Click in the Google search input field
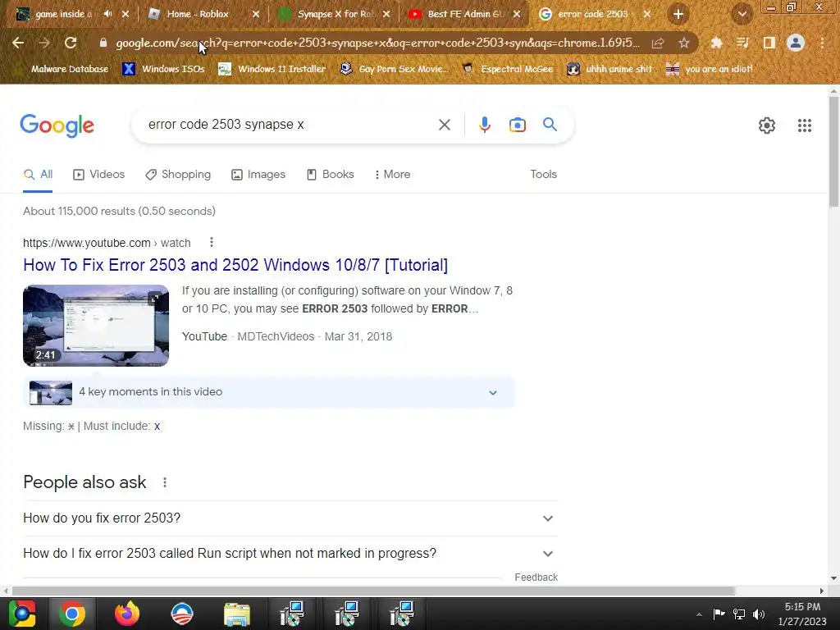The width and height of the screenshot is (840, 630). 290,125
